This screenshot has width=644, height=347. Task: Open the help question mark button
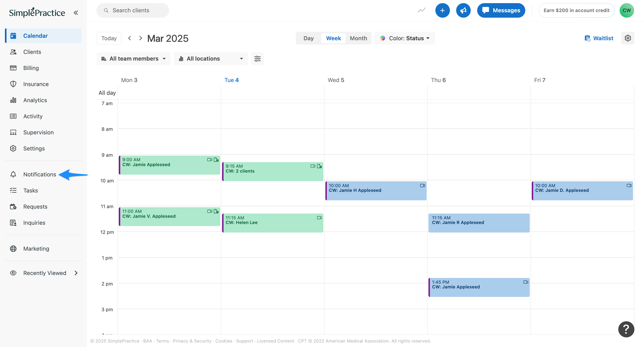(626, 329)
